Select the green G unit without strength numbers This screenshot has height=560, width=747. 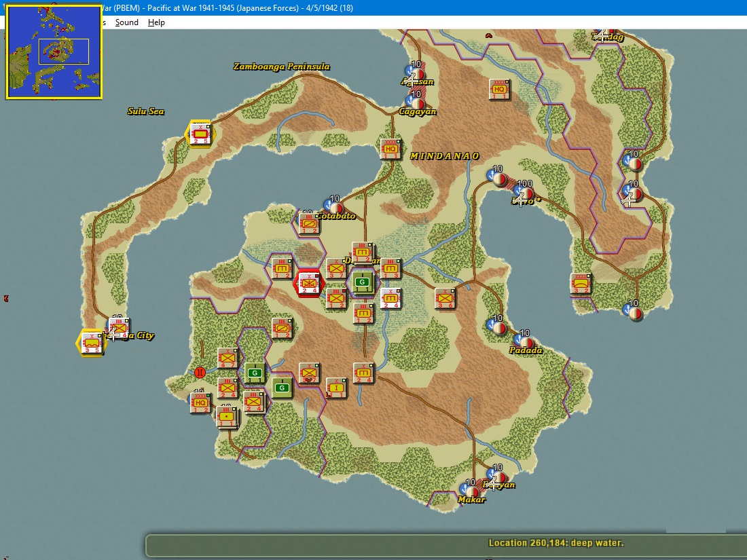coord(282,388)
